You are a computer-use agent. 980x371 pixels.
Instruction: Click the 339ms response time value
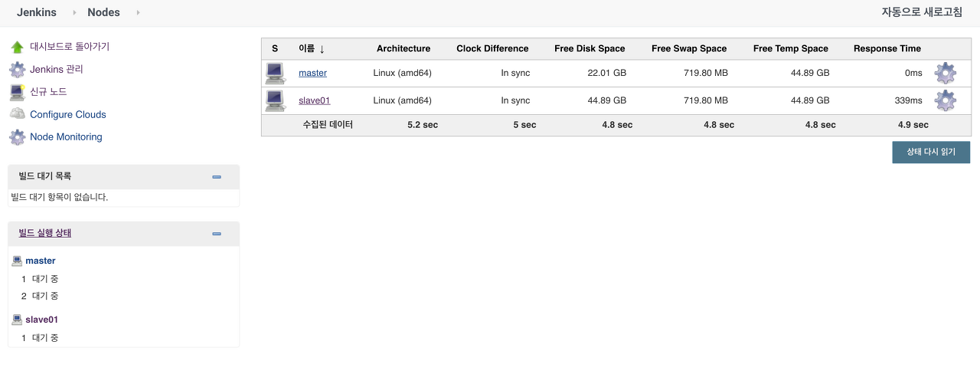(x=908, y=100)
